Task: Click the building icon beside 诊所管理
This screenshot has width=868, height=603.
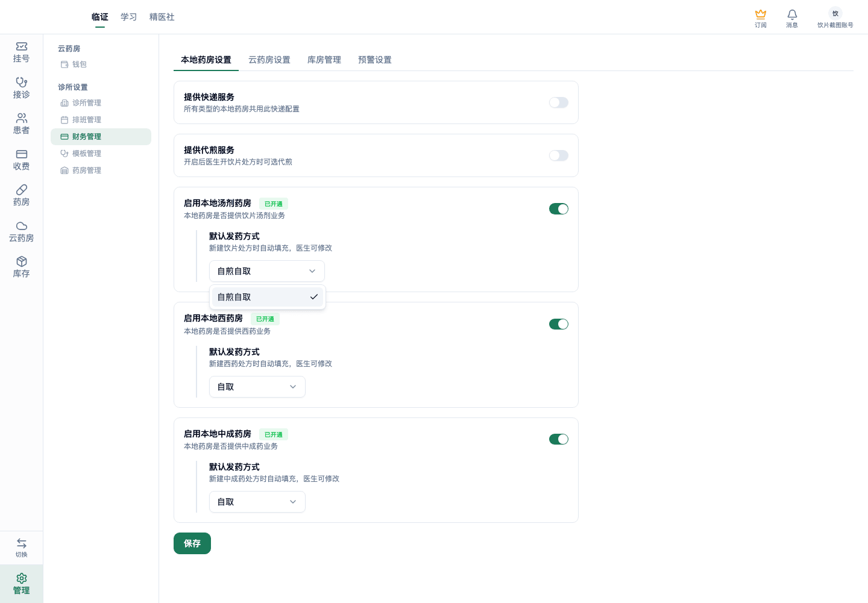Action: point(64,103)
